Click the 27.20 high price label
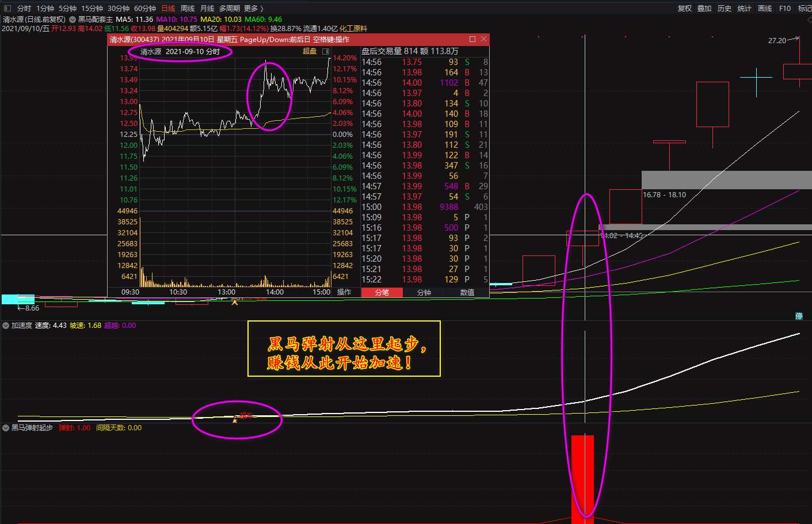The height and width of the screenshot is (524, 812). [x=777, y=41]
